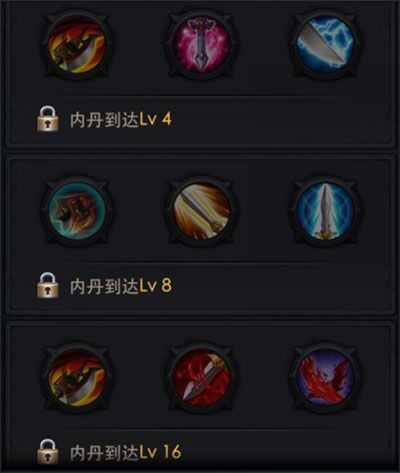
Task: Pick the blue lightning blade skill icon
Action: tap(326, 45)
